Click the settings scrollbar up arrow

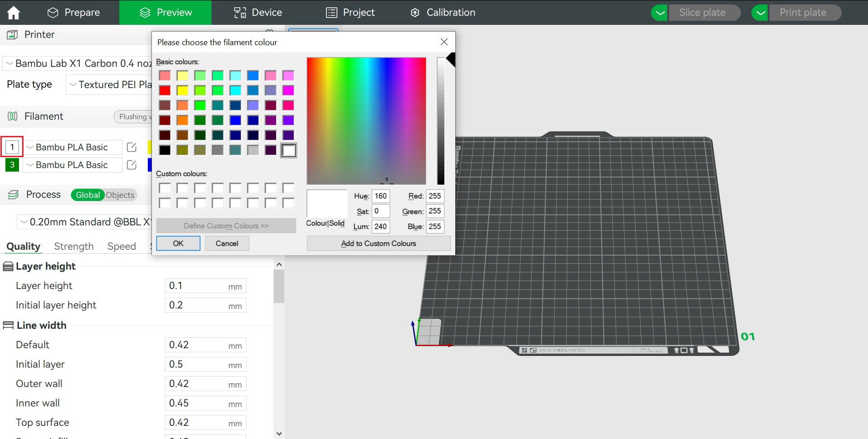[279, 265]
